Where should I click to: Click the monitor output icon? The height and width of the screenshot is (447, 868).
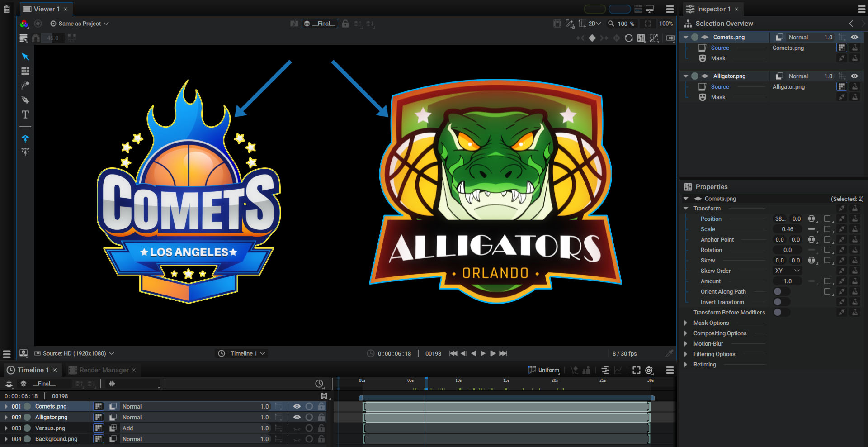coord(650,9)
